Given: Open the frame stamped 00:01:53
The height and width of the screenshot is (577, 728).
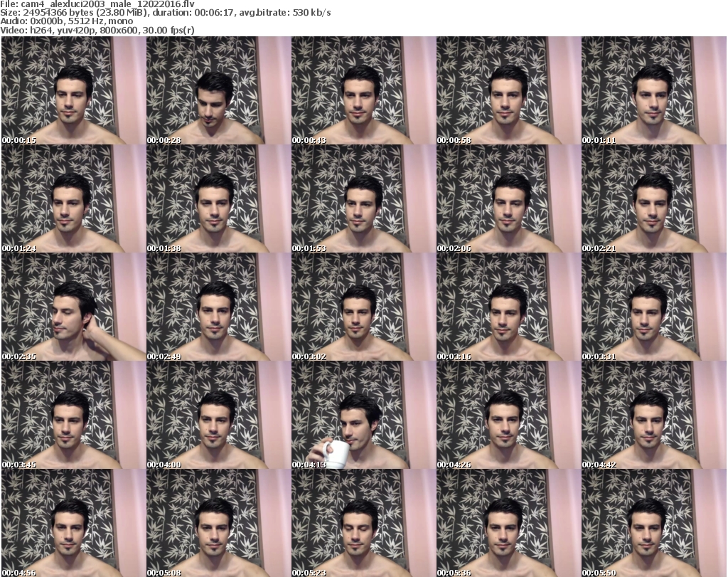Looking at the screenshot, I should (x=363, y=198).
